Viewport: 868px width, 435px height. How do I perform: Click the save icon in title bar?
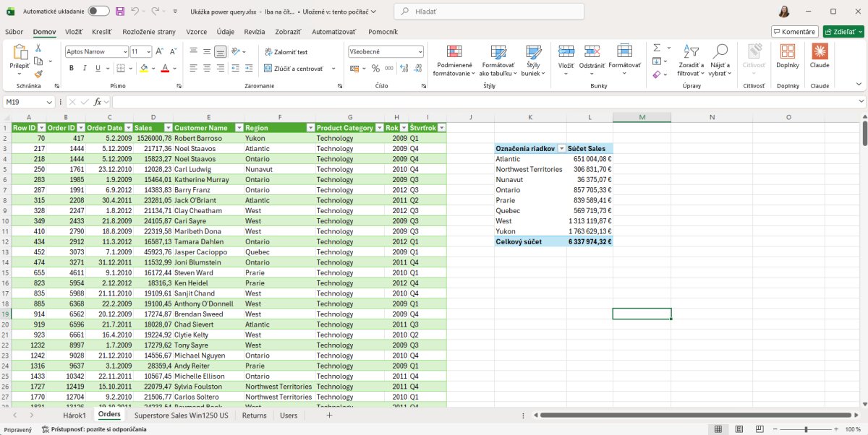coord(120,12)
